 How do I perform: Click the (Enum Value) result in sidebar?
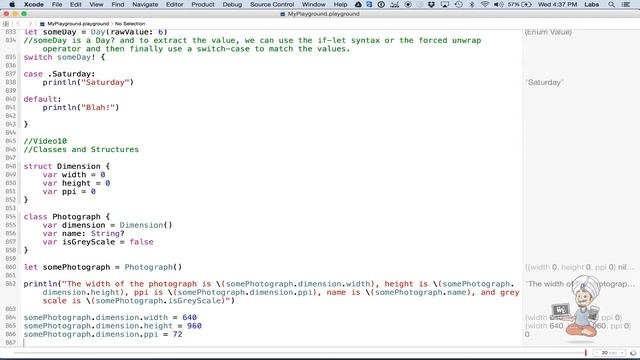[548, 32]
